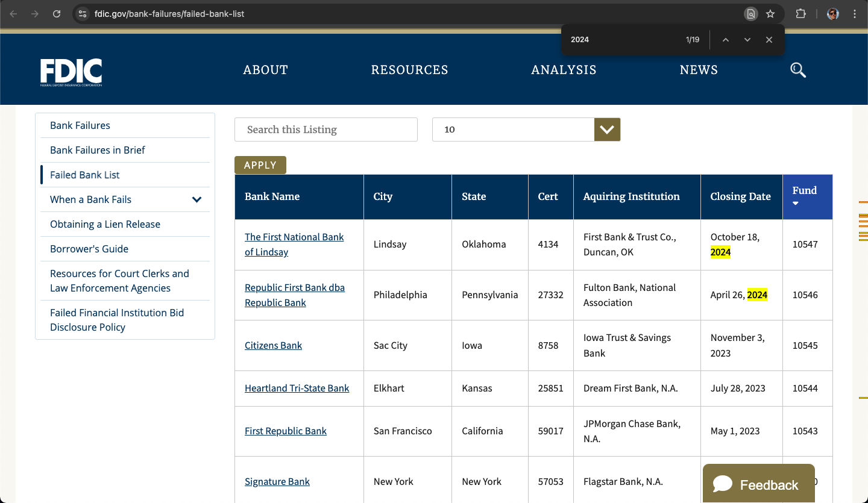Open Signature Bank link
Screen dimensions: 868x503
pyautogui.click(x=277, y=481)
